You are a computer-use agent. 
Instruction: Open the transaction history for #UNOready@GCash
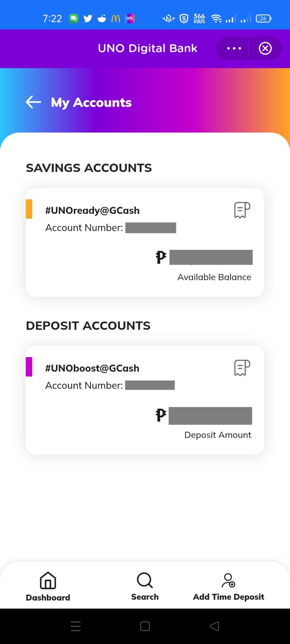tap(241, 210)
